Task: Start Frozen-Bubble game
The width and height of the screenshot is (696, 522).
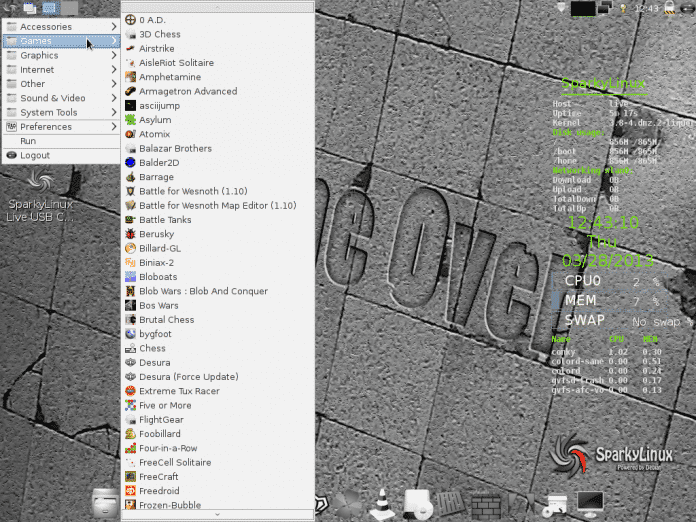Action: click(169, 505)
